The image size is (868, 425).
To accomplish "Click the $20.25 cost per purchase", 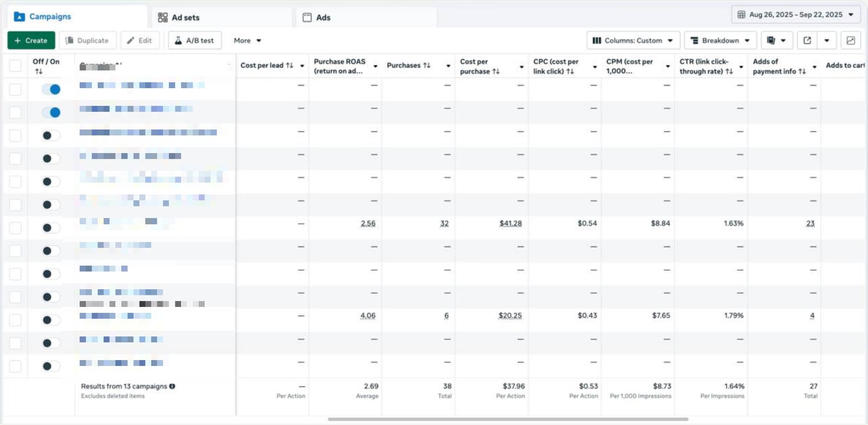I will point(510,316).
